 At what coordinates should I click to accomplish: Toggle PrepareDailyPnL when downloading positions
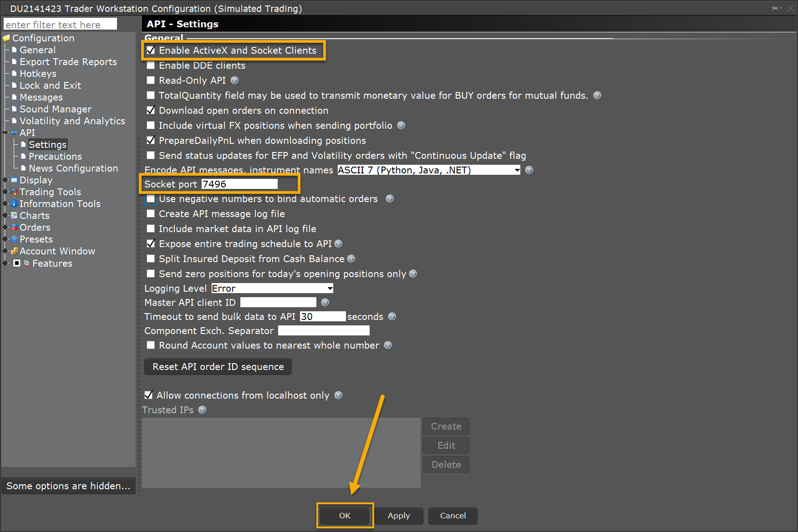[x=151, y=140]
